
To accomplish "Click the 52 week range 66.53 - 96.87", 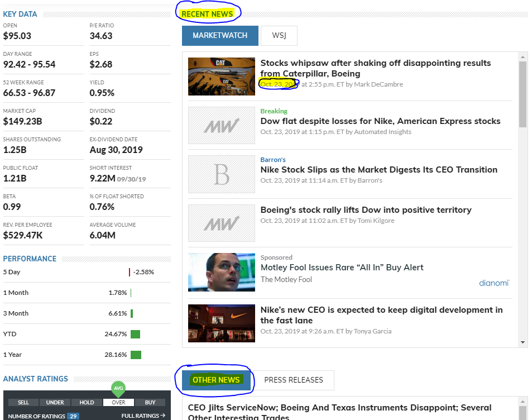I will [29, 93].
